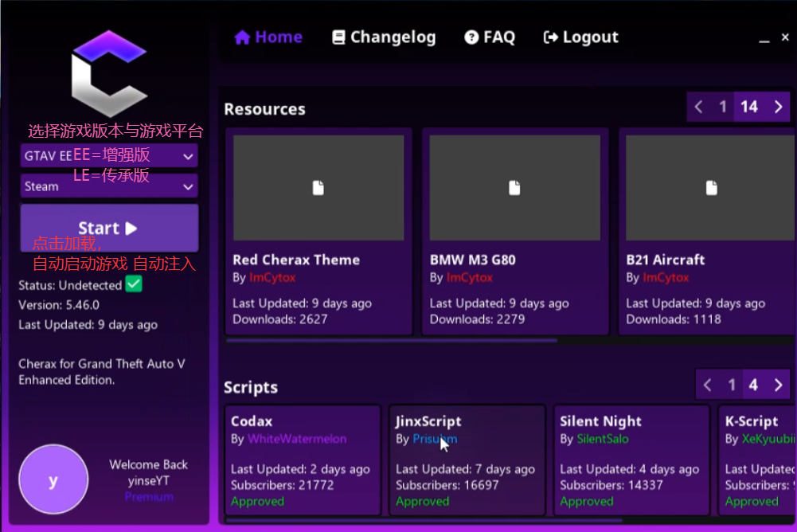
Task: Click the Logout arrow icon
Action: point(551,37)
